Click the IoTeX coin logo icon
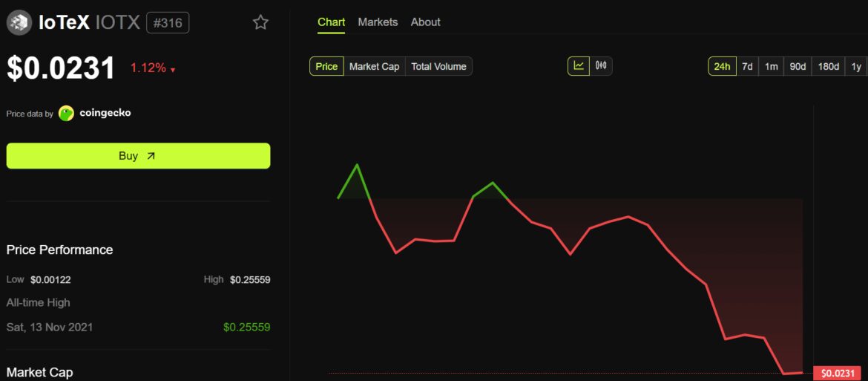The image size is (868, 381). [19, 22]
